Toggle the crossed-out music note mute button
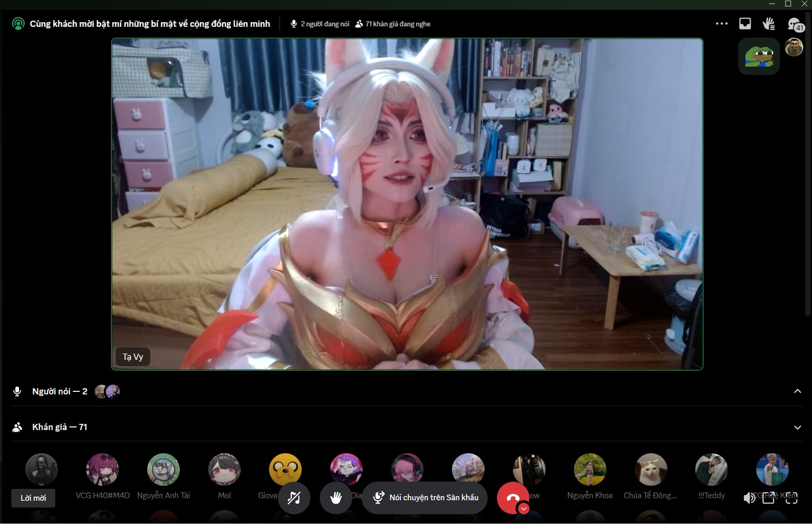The width and height of the screenshot is (812, 524). pos(294,498)
